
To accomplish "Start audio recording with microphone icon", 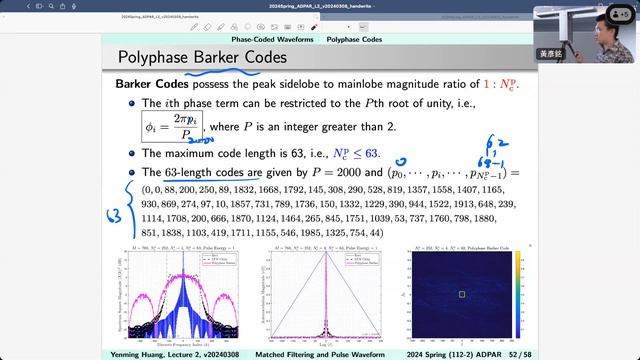I will coord(74,6).
